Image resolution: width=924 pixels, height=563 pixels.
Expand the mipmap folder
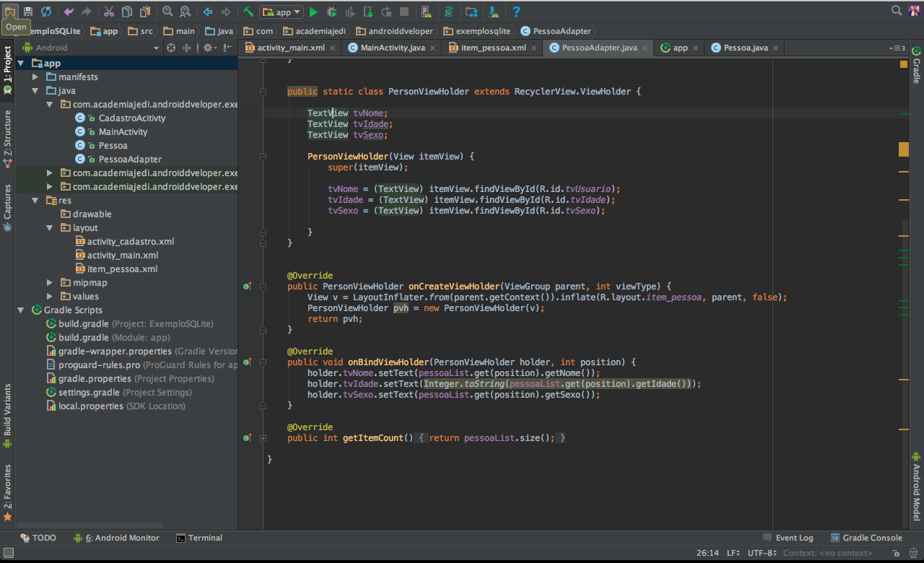(x=50, y=283)
